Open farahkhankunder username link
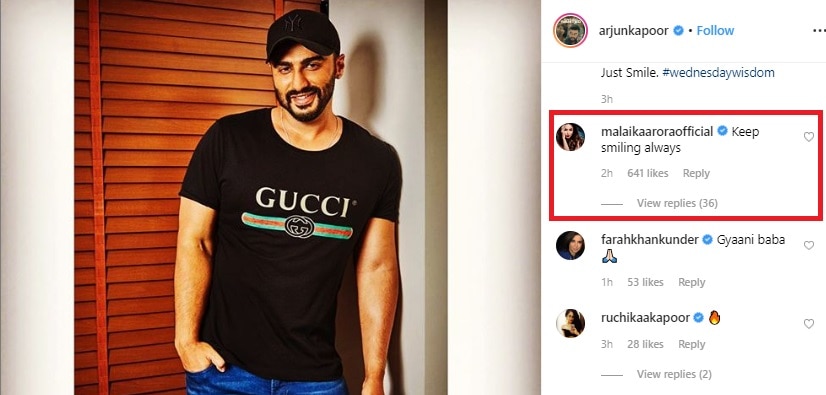Image resolution: width=826 pixels, height=395 pixels. click(x=650, y=240)
